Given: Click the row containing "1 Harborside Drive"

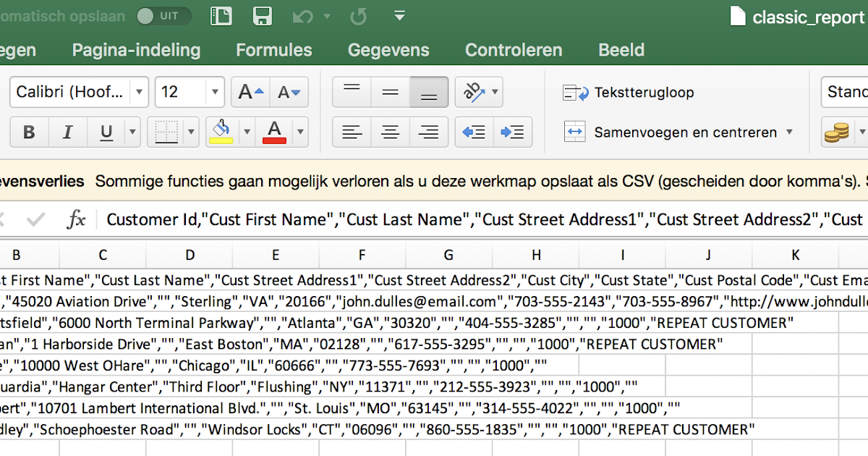Looking at the screenshot, I should coord(434,344).
